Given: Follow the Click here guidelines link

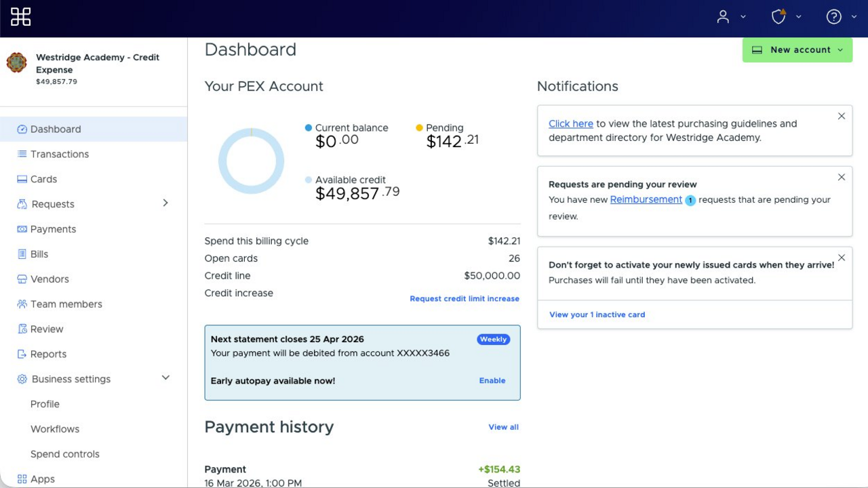Looking at the screenshot, I should coord(571,124).
